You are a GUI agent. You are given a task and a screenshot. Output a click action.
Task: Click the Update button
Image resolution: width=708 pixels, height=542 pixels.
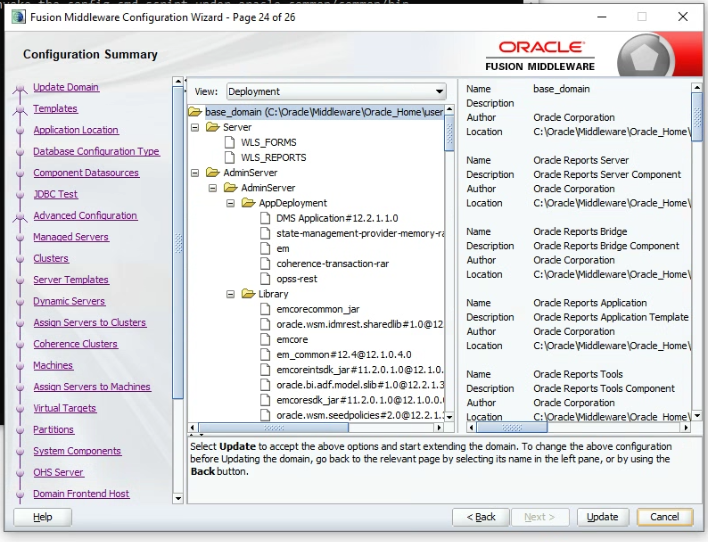pos(602,517)
